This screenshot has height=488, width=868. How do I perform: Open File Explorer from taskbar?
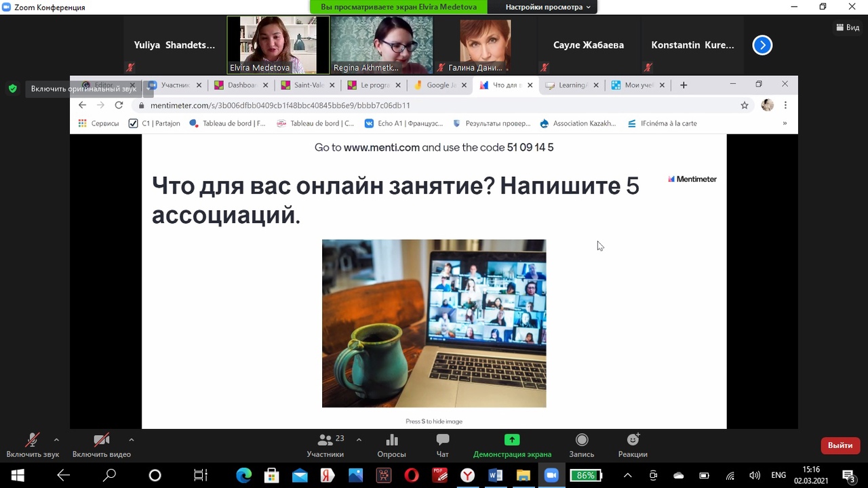pos(524,475)
